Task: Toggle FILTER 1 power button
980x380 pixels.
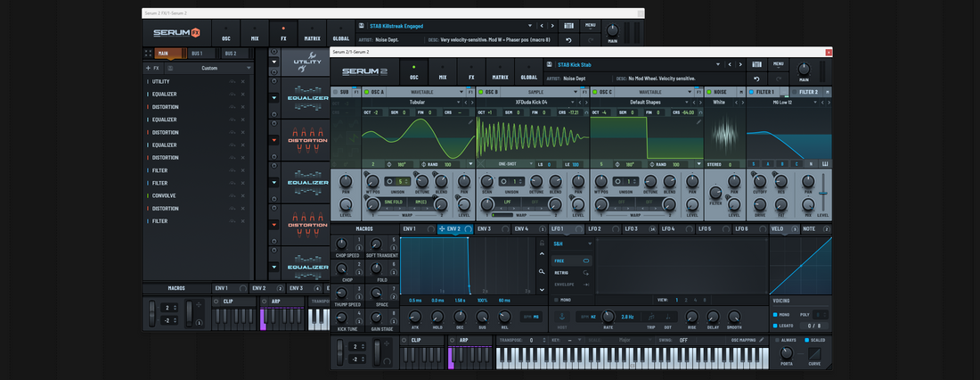Action: (751, 92)
